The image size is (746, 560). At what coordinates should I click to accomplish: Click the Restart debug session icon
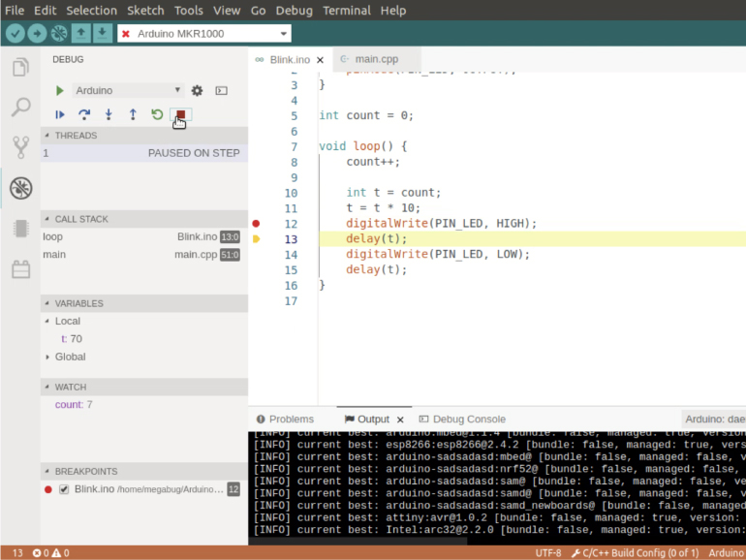point(157,114)
